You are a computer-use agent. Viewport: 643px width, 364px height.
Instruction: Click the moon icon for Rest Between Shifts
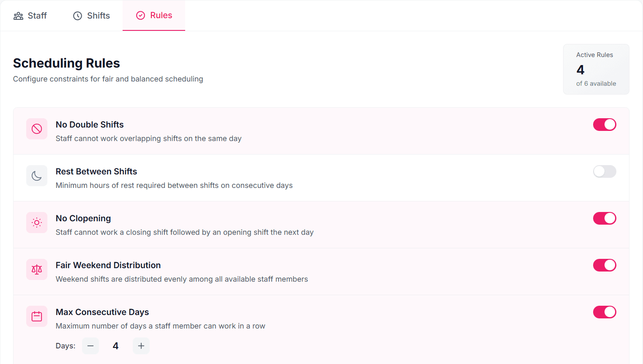tap(37, 176)
